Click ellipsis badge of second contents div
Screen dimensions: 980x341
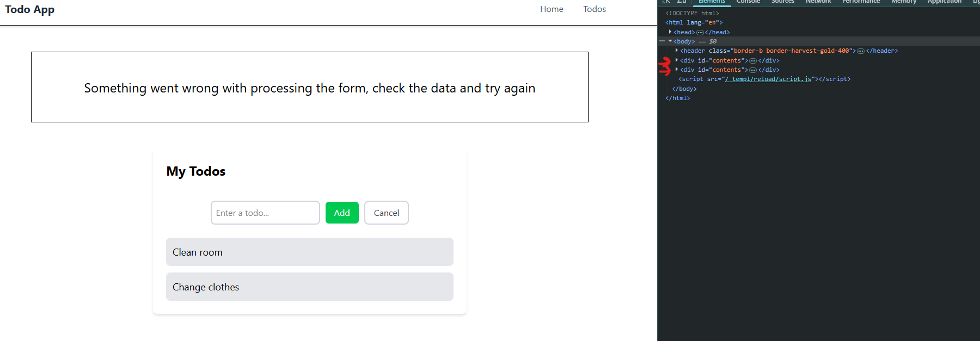tap(753, 70)
